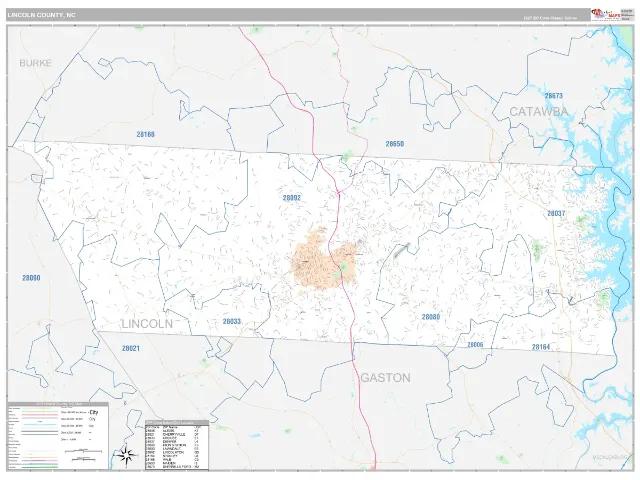The width and height of the screenshot is (640, 480).
Task: Click the large City label in legend
Action: [93, 413]
